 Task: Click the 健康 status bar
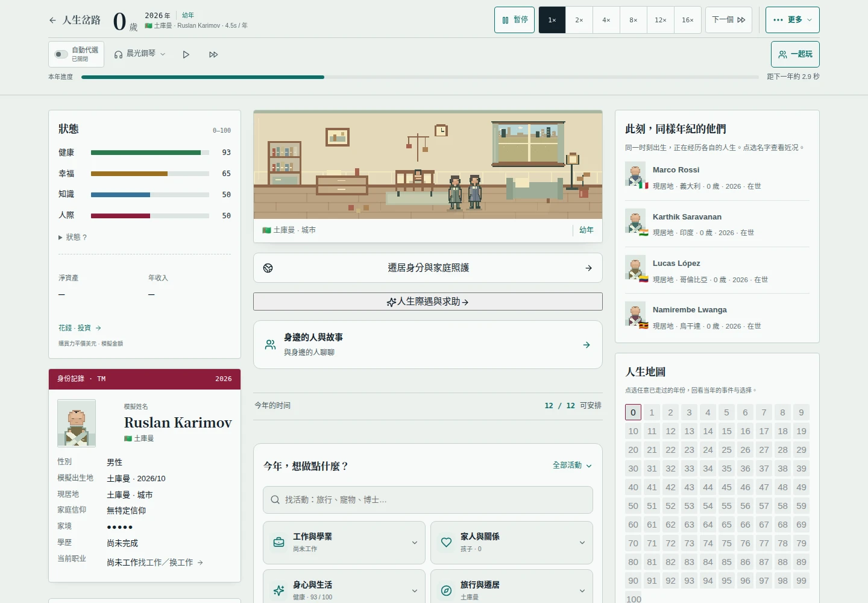150,153
